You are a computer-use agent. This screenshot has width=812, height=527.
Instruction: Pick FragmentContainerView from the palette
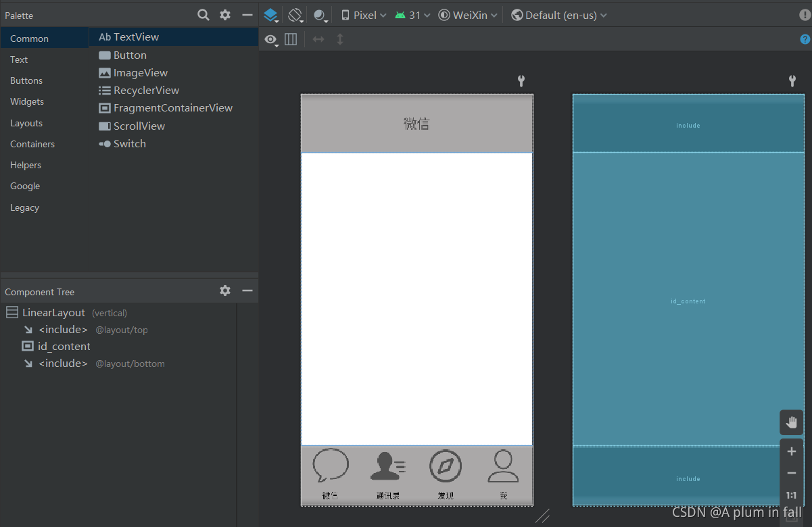click(174, 107)
